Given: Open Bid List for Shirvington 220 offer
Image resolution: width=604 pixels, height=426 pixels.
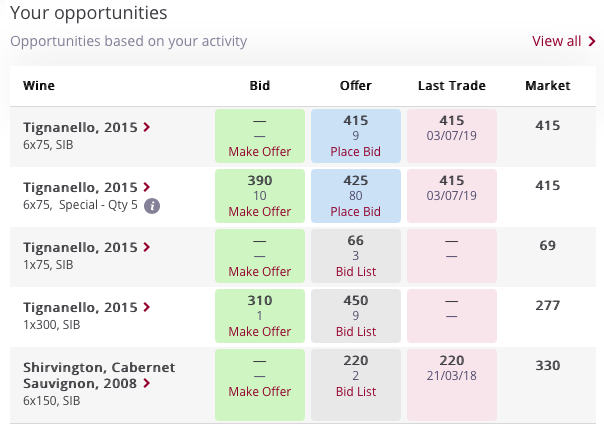Looking at the screenshot, I should click(356, 392).
